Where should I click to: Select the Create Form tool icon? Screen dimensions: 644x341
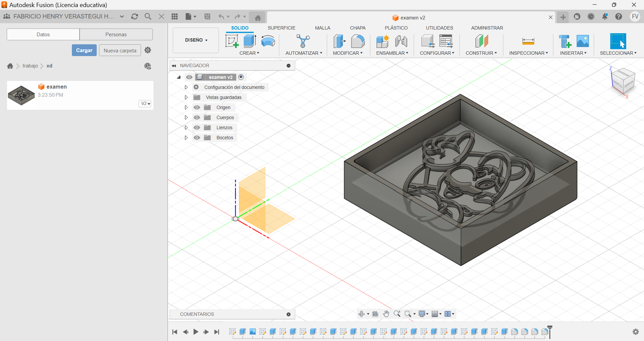pyautogui.click(x=268, y=41)
